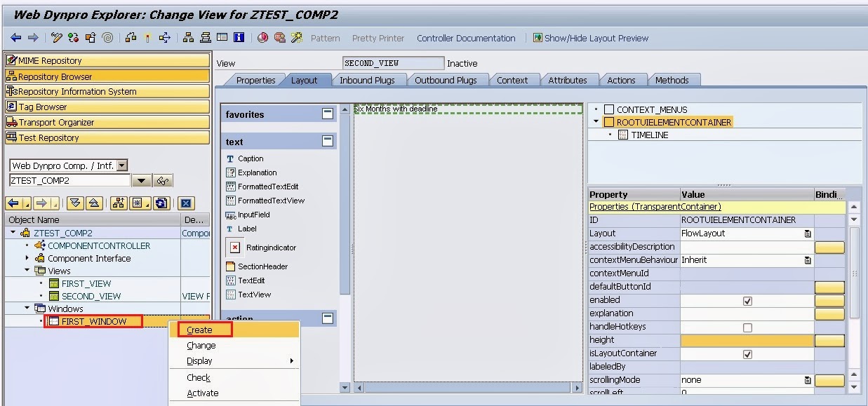Open the Context tab

coord(512,80)
